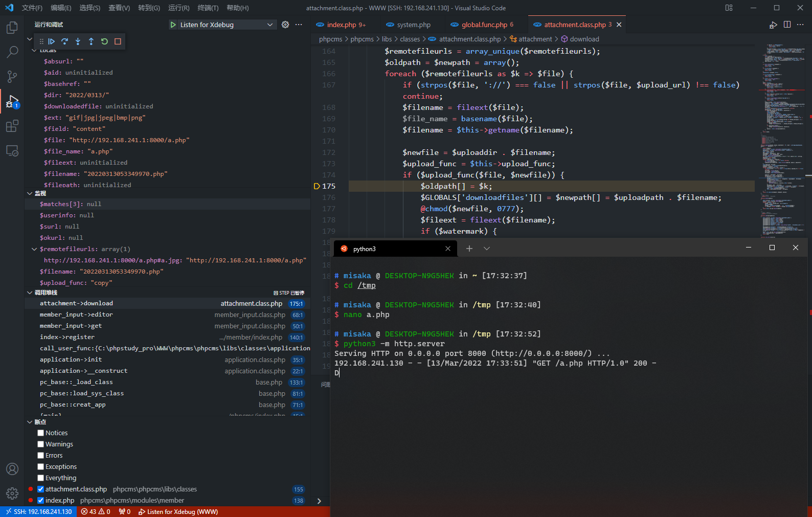The width and height of the screenshot is (812, 517).
Task: Toggle the Everything breakpoint checkbox
Action: coord(41,478)
